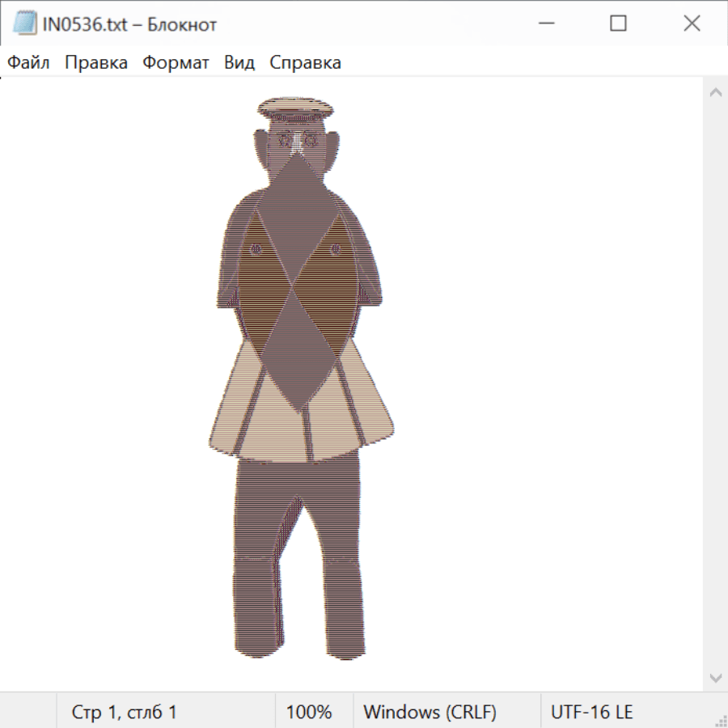
Task: Minimize the Блокнот window
Action: point(544,24)
